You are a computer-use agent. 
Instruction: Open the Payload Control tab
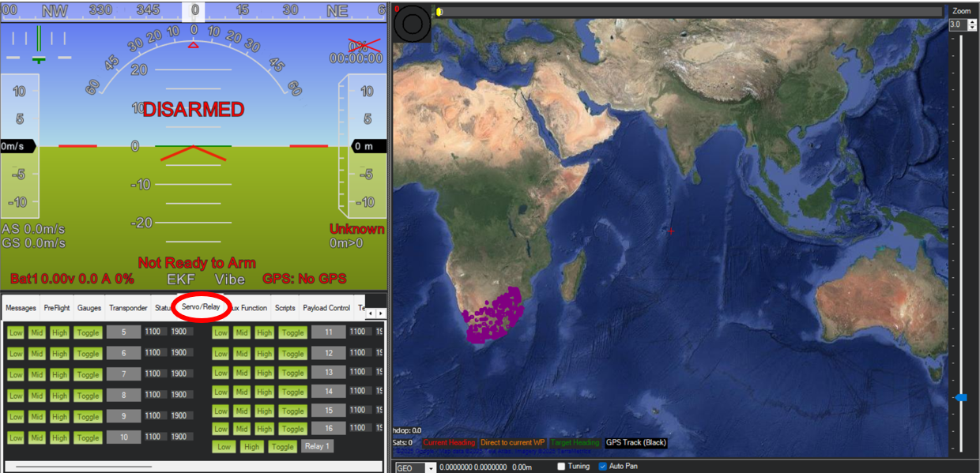coord(327,308)
